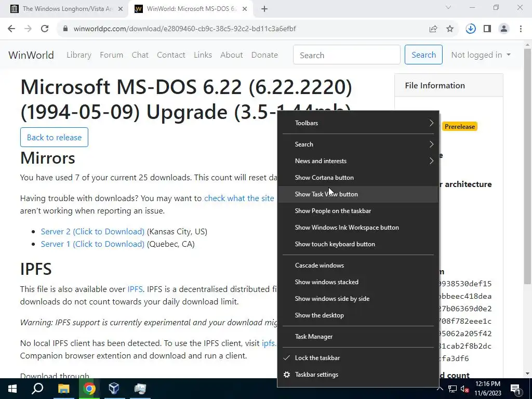Bookmark this page with the star icon

[450, 29]
